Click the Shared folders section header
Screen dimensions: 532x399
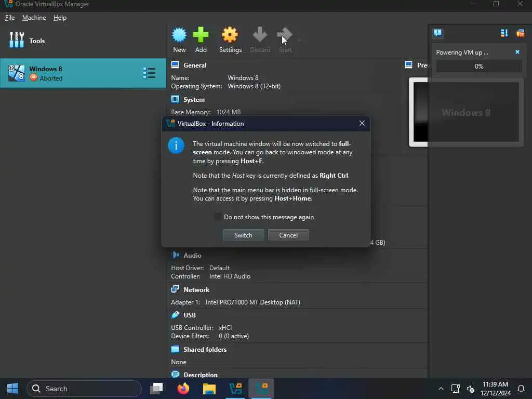tap(205, 350)
